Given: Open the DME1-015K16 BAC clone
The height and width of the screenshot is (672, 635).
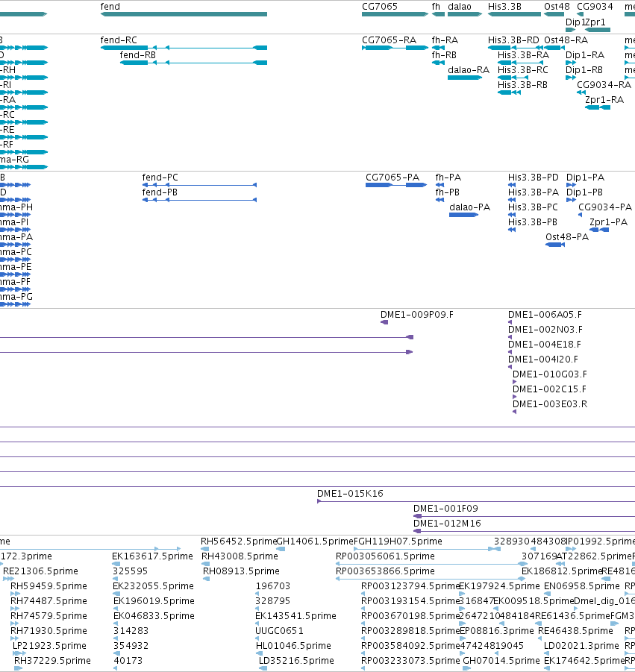Looking at the screenshot, I should (476, 501).
